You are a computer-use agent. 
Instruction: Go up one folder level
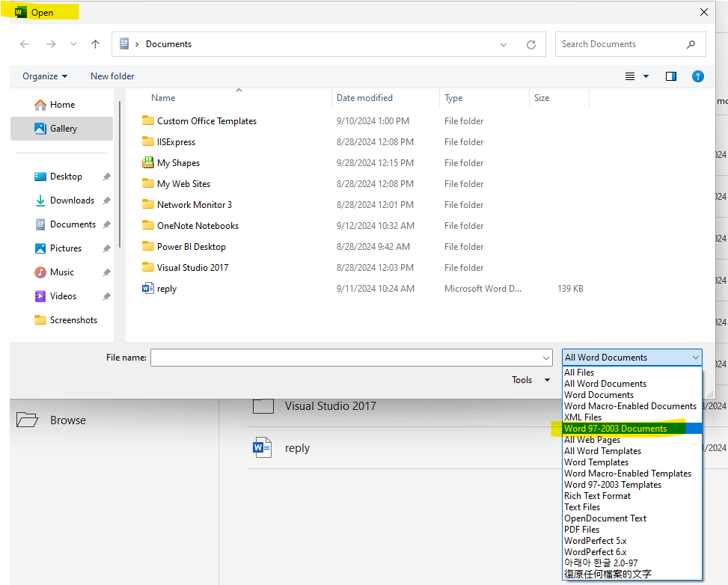pyautogui.click(x=95, y=44)
